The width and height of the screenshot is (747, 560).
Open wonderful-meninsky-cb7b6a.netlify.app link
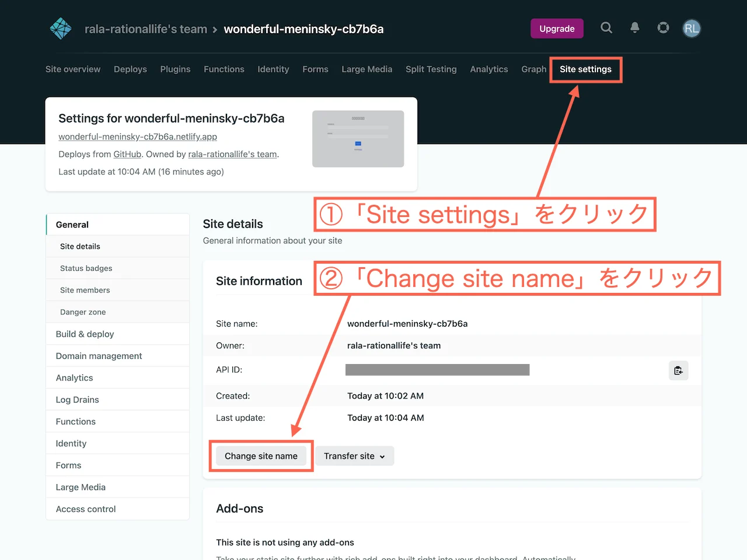[x=138, y=136]
